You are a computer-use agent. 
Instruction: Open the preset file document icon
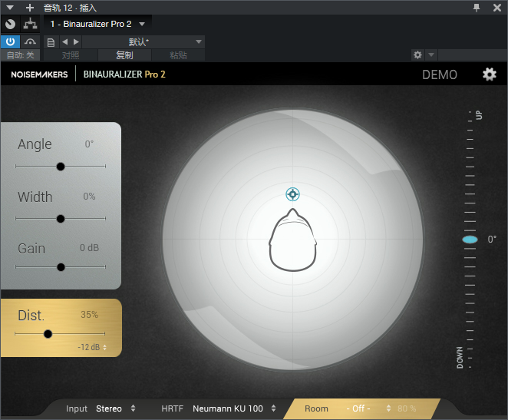(51, 42)
